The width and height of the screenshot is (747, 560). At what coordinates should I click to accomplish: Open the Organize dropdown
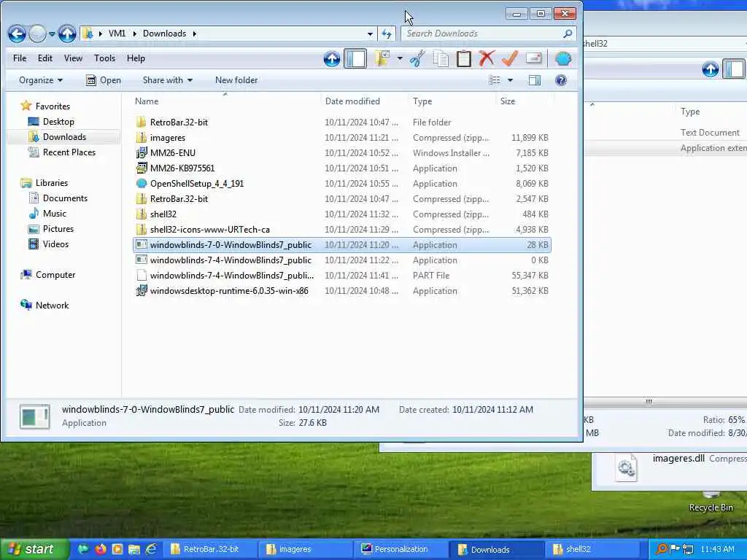(41, 80)
